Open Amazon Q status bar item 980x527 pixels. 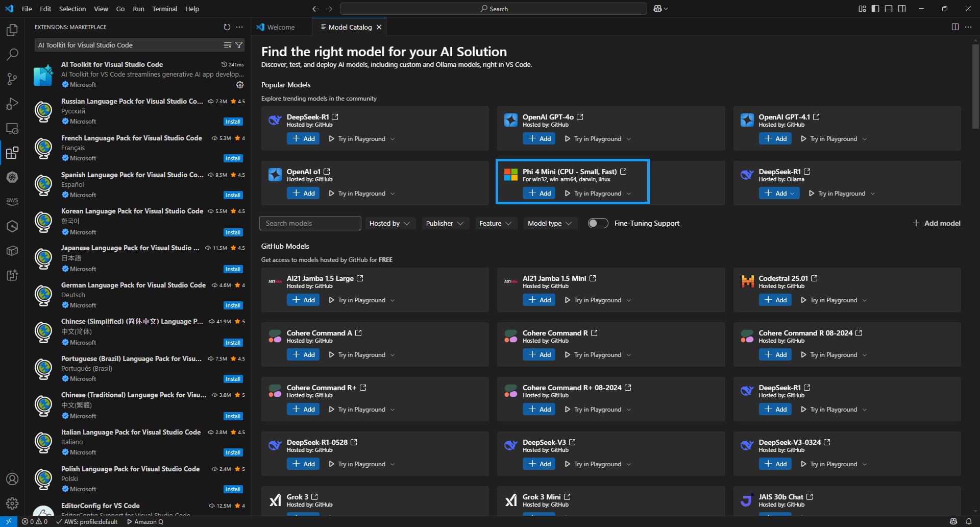[x=145, y=521]
